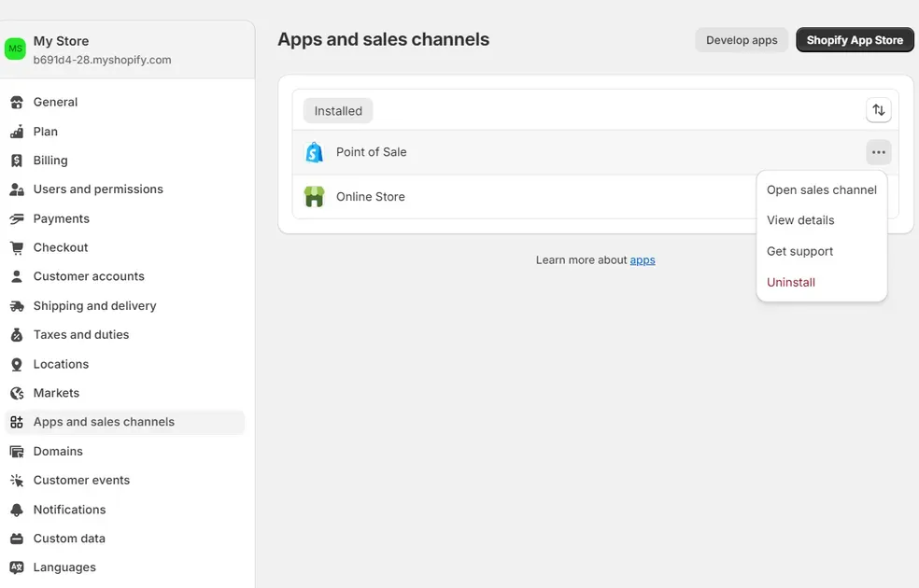The image size is (919, 588).
Task: Open the Point of Sale channel icon
Action: coord(314,151)
